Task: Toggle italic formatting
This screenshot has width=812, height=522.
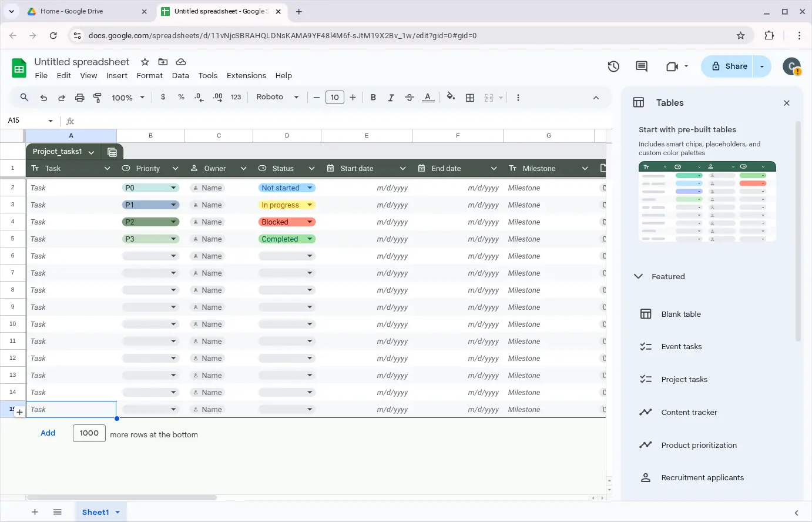Action: 391,98
